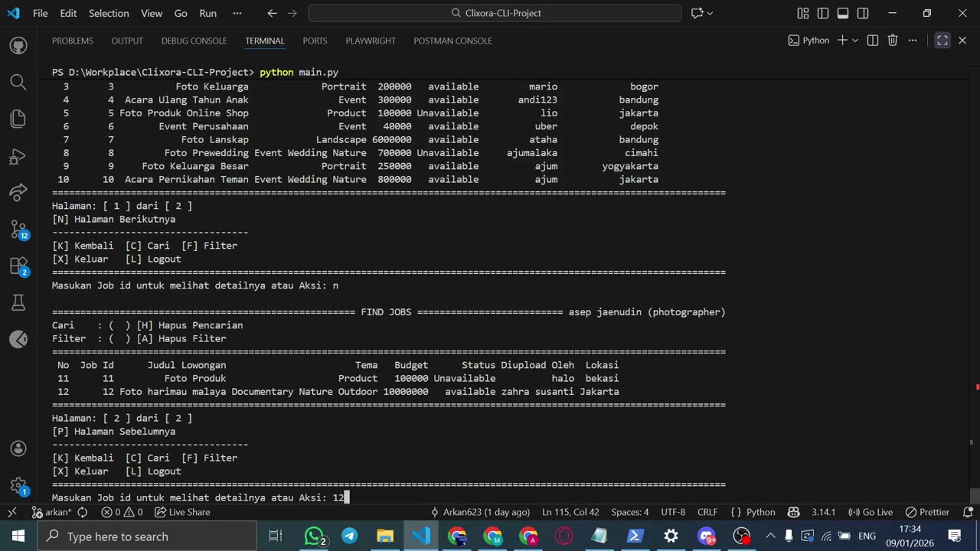The image size is (980, 551).
Task: Open the GitHub view in activity bar
Action: (18, 46)
